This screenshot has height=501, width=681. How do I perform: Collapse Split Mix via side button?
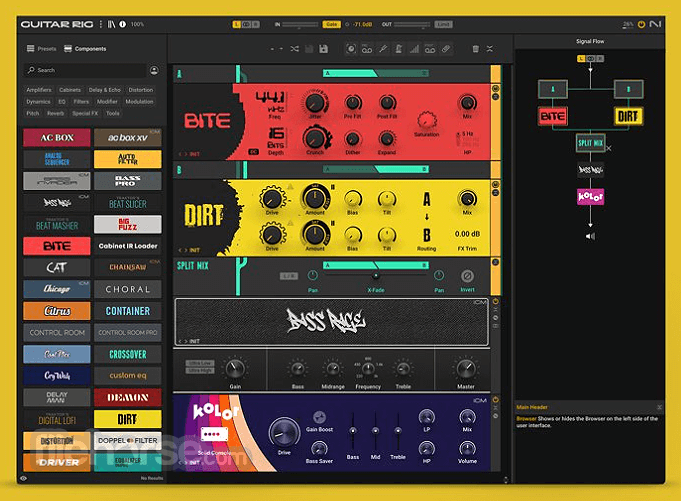tap(496, 262)
